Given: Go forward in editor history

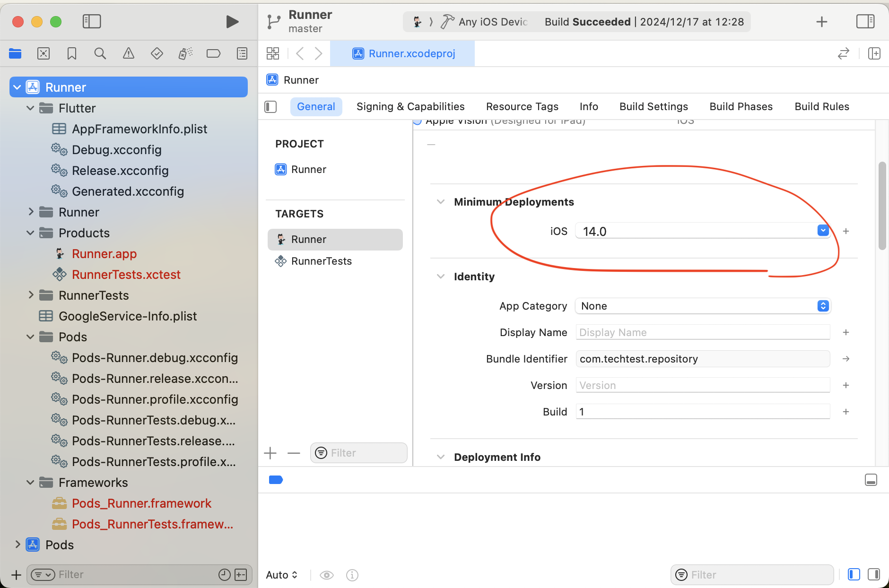Looking at the screenshot, I should pyautogui.click(x=319, y=53).
